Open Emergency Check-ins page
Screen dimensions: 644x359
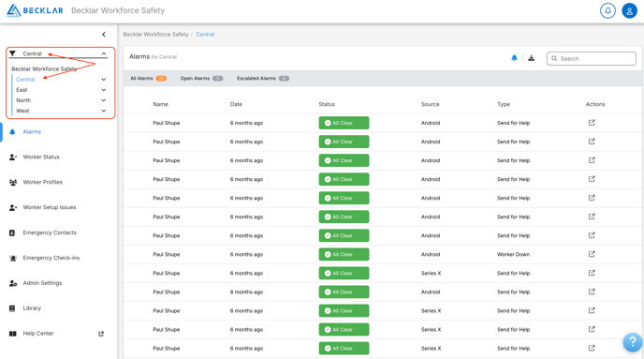51,258
